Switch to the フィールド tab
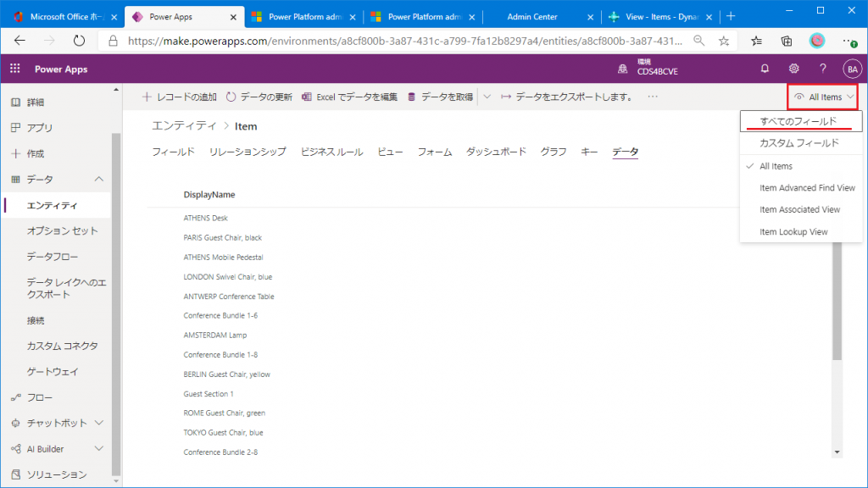 173,152
